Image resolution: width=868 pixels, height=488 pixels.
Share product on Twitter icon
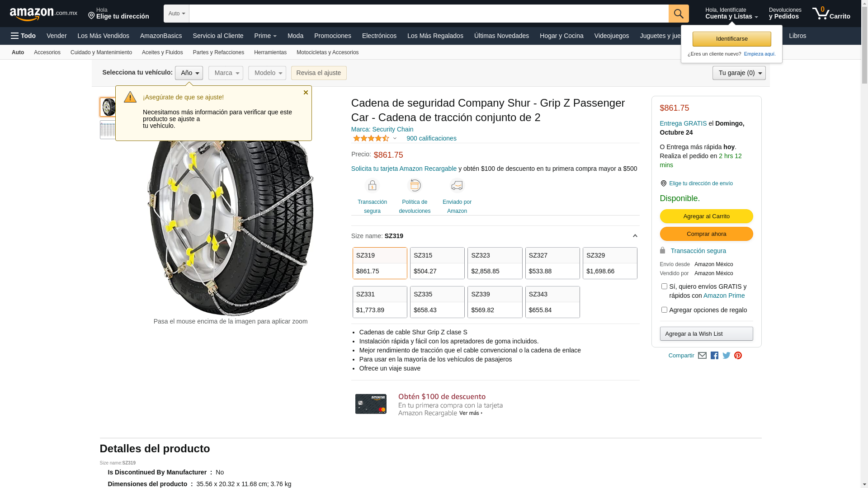pyautogui.click(x=726, y=356)
